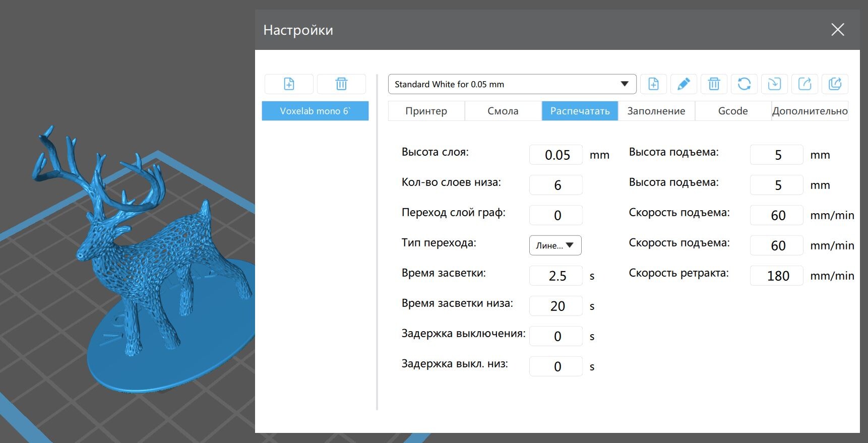Click the Тип перехода label
Viewport: 868px width, 443px height.
439,243
